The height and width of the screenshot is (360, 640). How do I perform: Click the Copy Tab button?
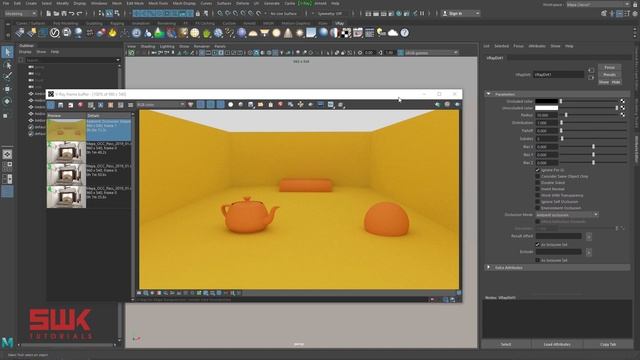[608, 344]
